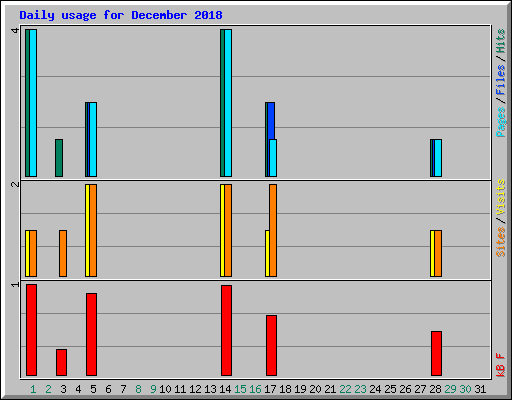Click the orange sites bar for day 3

63,253
